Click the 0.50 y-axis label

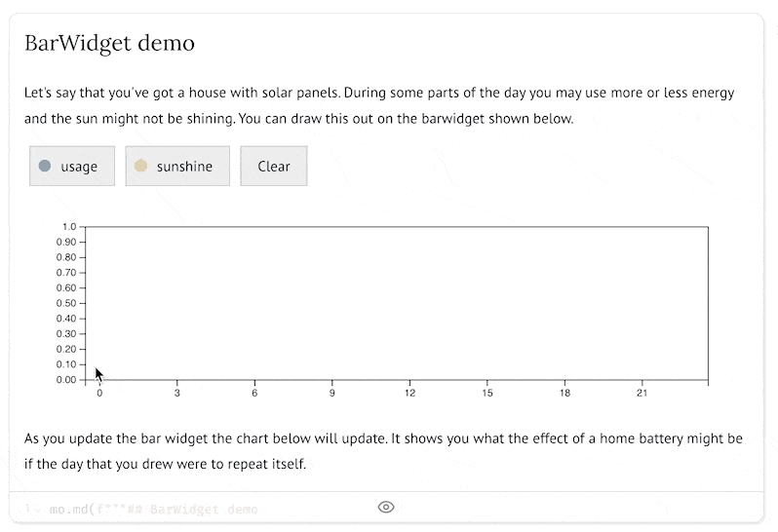pos(66,303)
